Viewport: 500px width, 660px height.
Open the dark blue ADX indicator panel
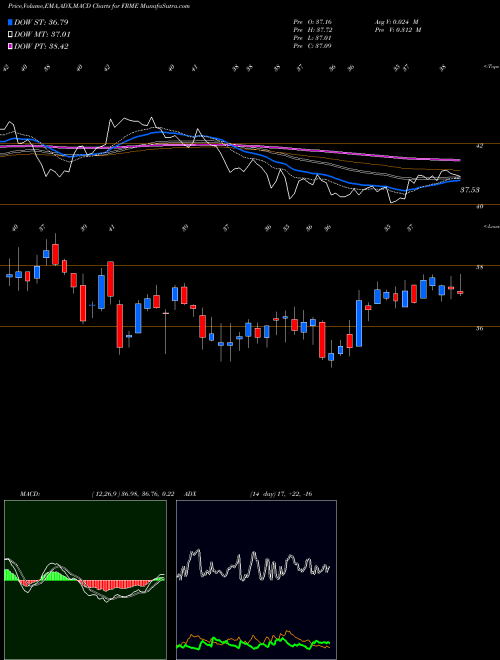coord(256,580)
